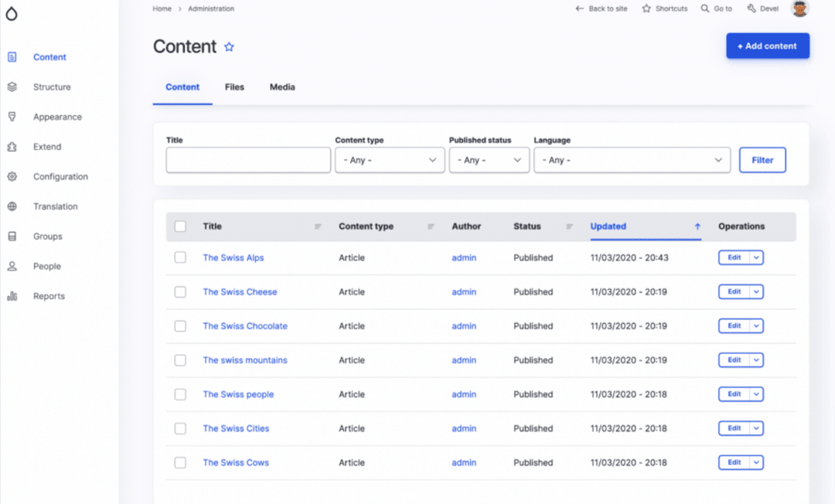Star the Content page with the bookmark icon

[229, 47]
